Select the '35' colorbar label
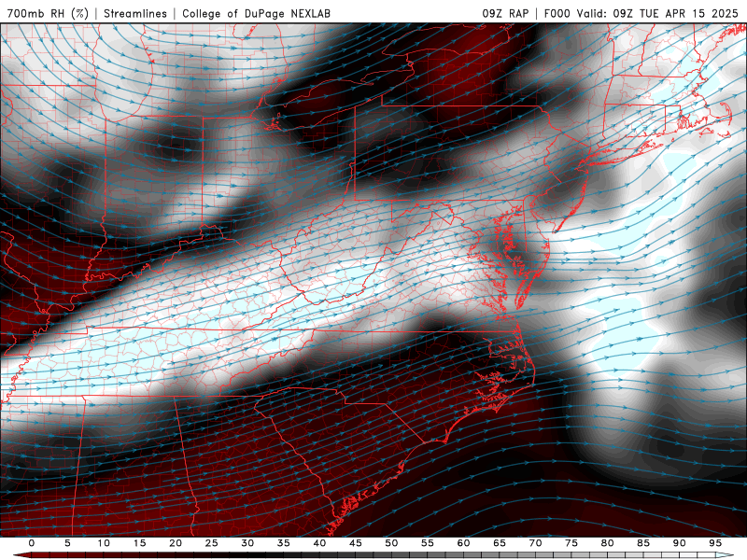This screenshot has width=747, height=560. pos(284,543)
